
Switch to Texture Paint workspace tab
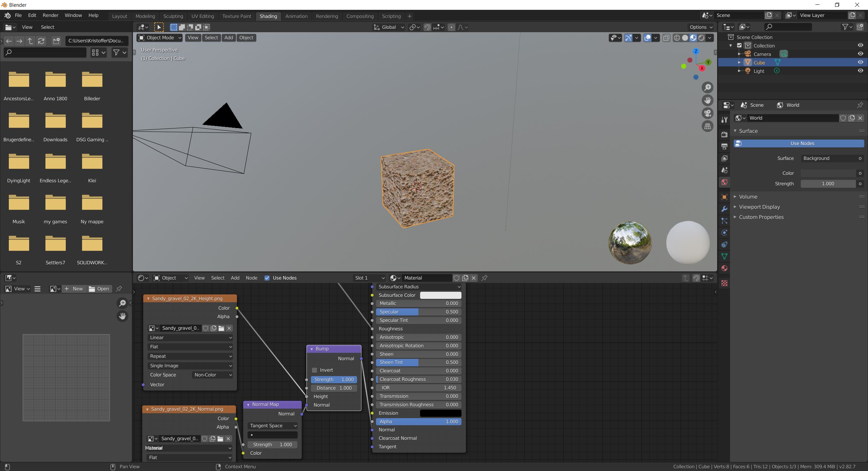(237, 16)
